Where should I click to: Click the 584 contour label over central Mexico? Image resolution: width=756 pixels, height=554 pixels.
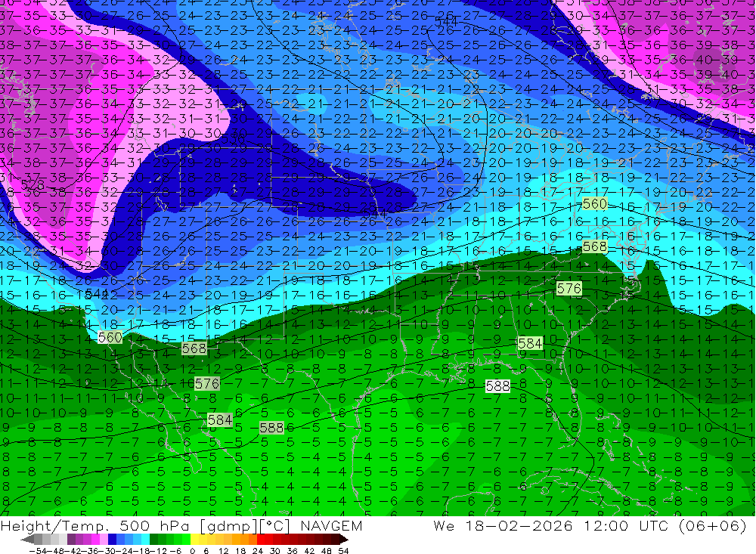(x=219, y=420)
